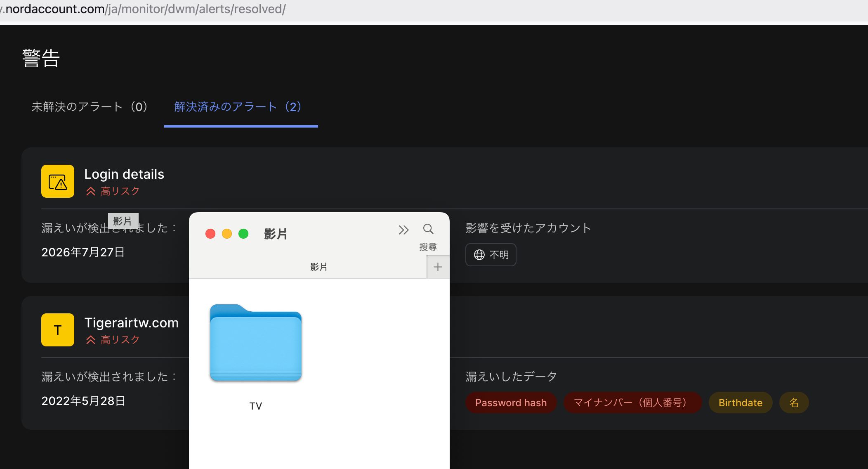
Task: Click the yellow T icon for Tigerairtw.com
Action: pos(58,330)
